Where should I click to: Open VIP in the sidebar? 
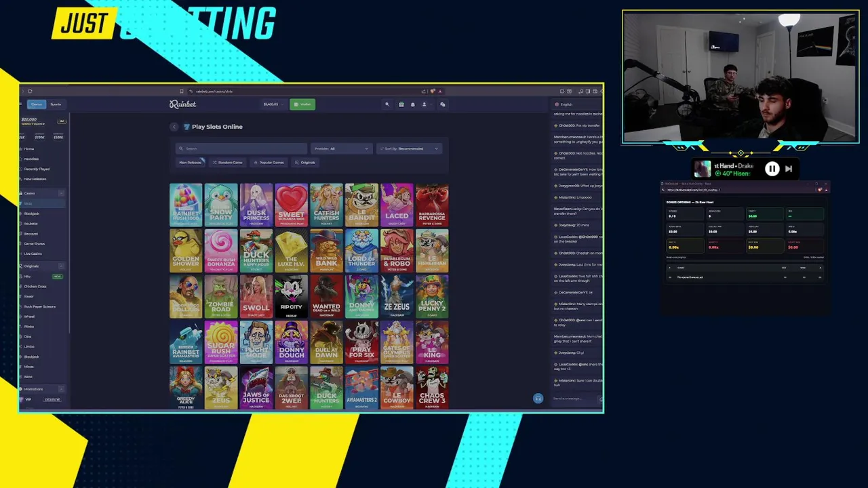(28, 399)
